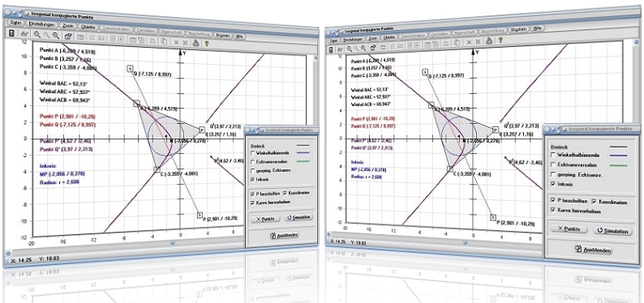Toggle gespieg. Ecktransv. checkbox in left panel
This screenshot has height=303, width=644.
coord(252,171)
